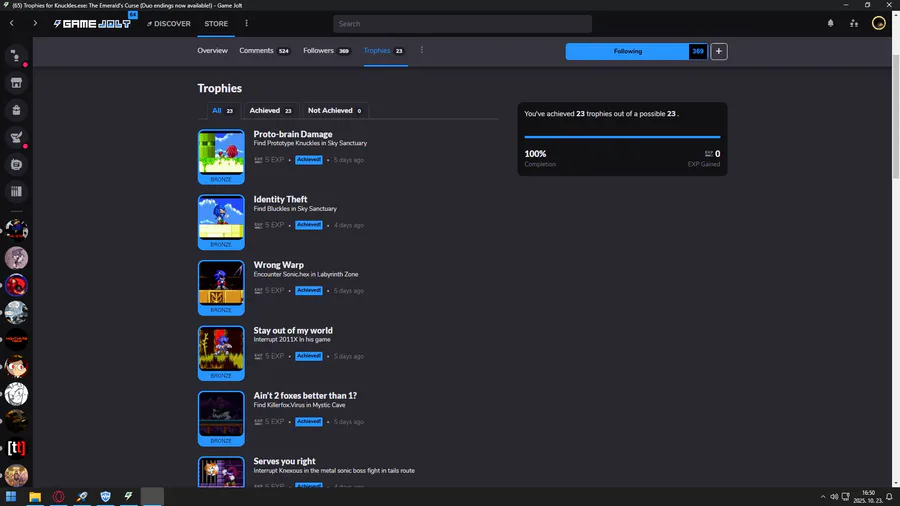Image resolution: width=900 pixels, height=506 pixels.
Task: Open the Store tab
Action: pos(216,24)
